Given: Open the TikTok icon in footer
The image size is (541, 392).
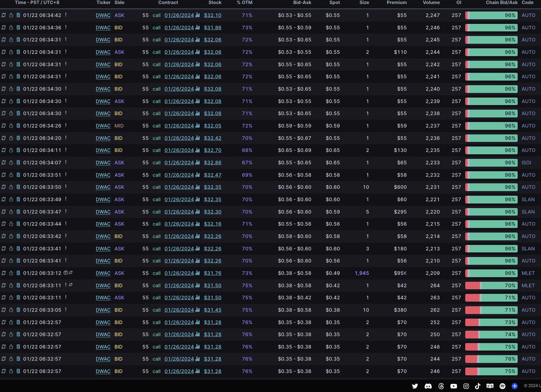Looking at the screenshot, I should point(478,386).
